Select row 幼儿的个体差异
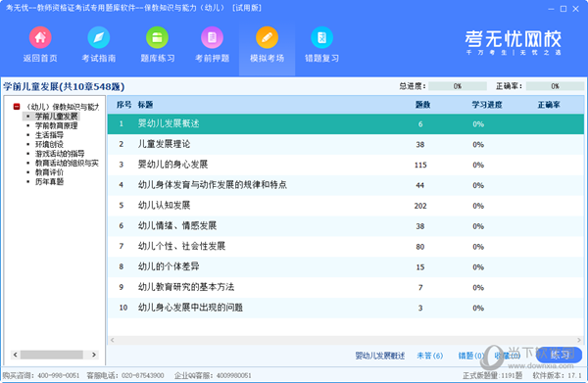 345,266
